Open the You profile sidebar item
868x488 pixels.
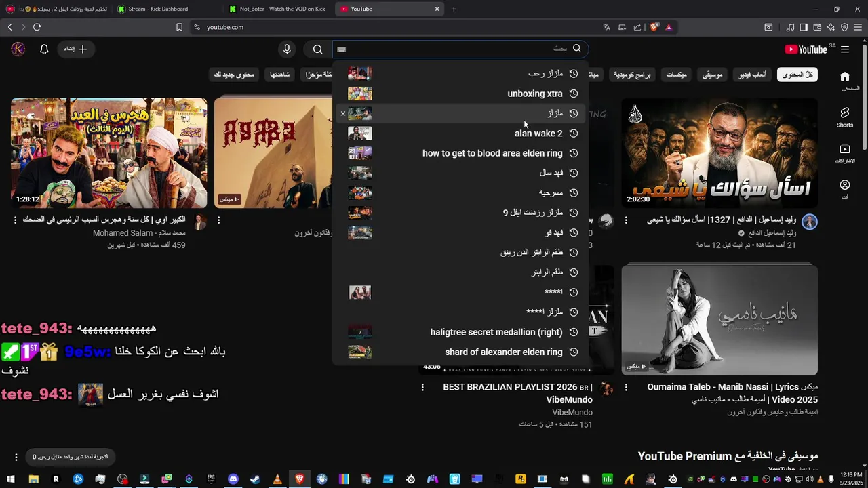click(x=844, y=189)
